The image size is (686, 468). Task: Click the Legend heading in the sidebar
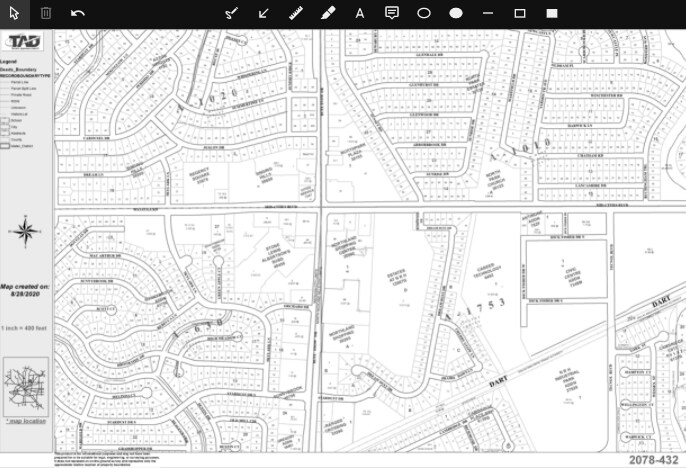[10, 61]
